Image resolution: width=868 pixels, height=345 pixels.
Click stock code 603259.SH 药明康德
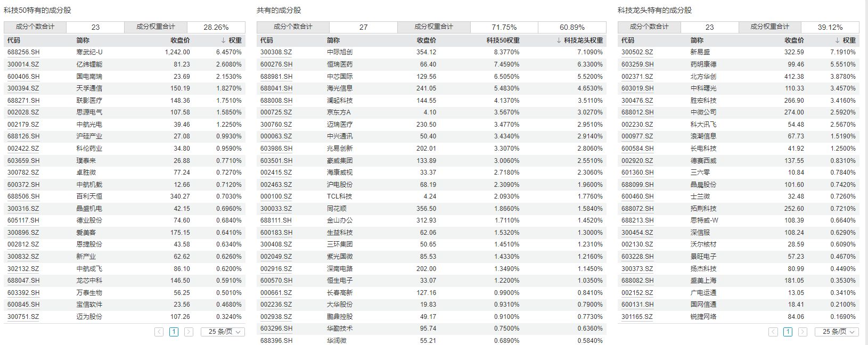(637, 64)
